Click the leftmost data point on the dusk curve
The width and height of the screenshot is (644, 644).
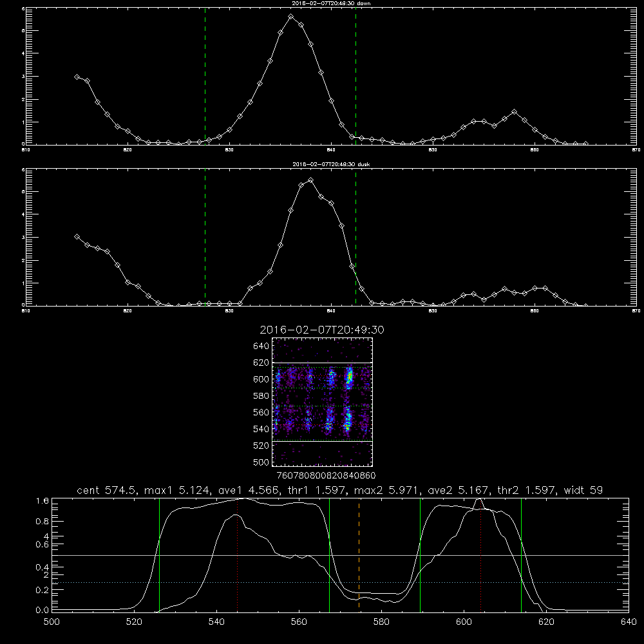click(x=77, y=236)
